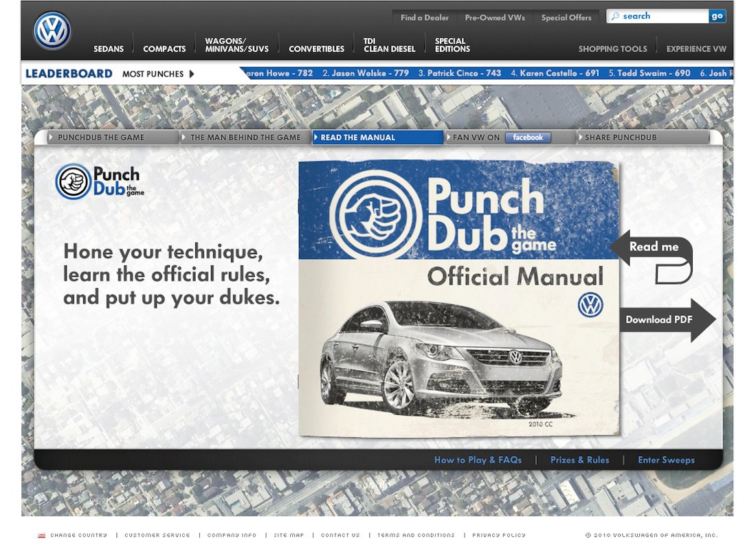Select the Read The Manual tab
Image resolution: width=756 pixels, height=557 pixels.
point(377,137)
